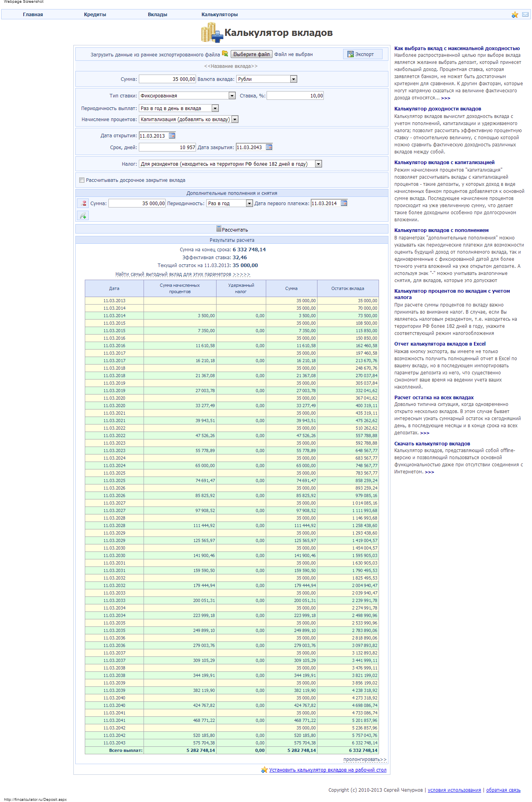Open the Калькуляторы menu item
This screenshot has width=532, height=802.
pyautogui.click(x=220, y=15)
